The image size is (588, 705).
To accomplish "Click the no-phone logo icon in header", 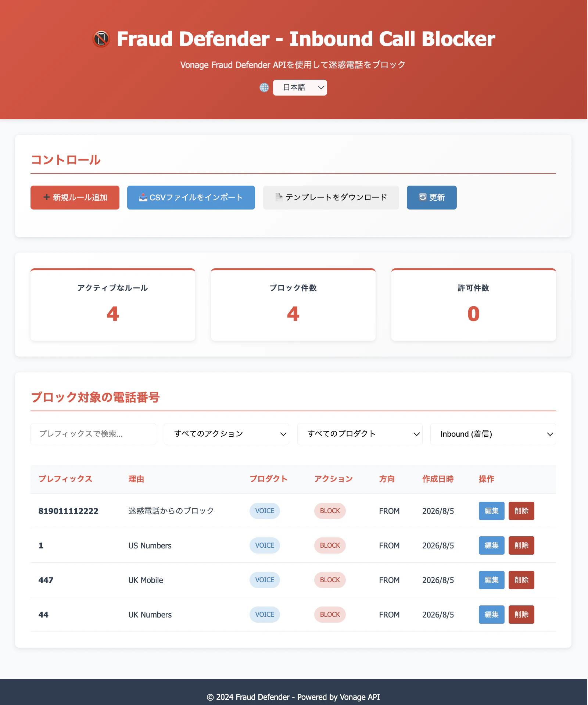I will (101, 39).
